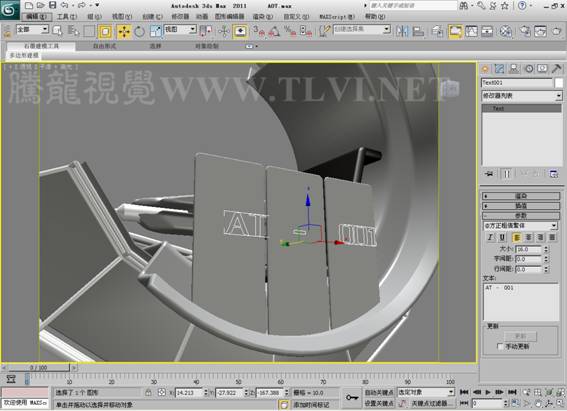567x411 pixels.
Task: Open the 视图 reference coordinate dropdown
Action: coord(180,29)
